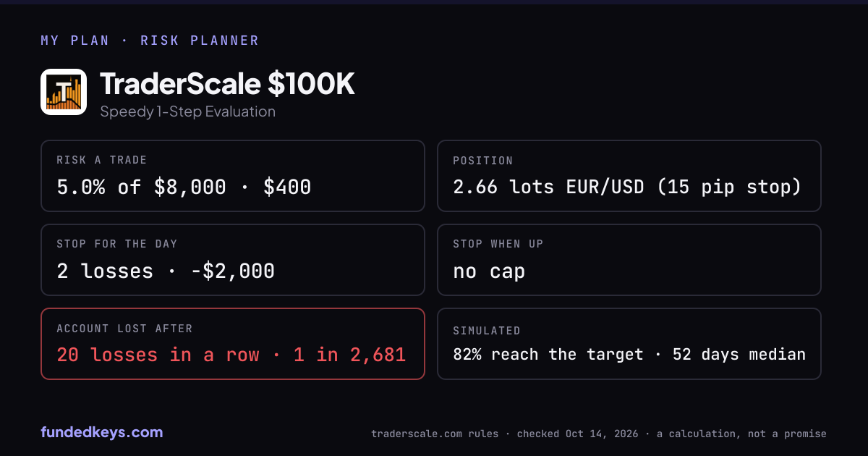Click the 2.66 lots EUR/USD value
This screenshot has height=456, width=868.
[x=548, y=187]
